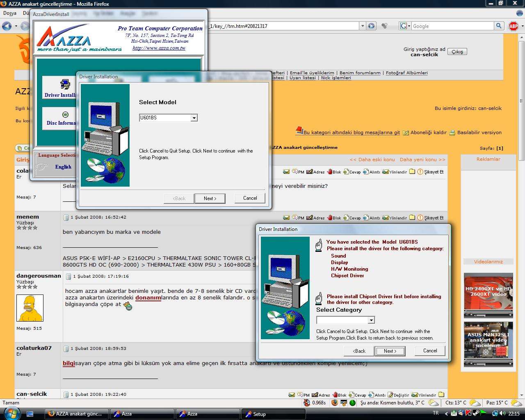Click Next in the Select Category dialog

tap(390, 351)
